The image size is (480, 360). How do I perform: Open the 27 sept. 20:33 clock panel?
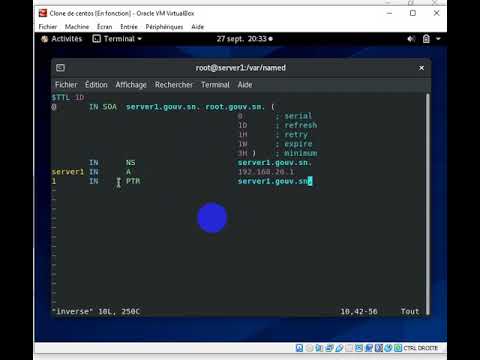[x=244, y=39]
